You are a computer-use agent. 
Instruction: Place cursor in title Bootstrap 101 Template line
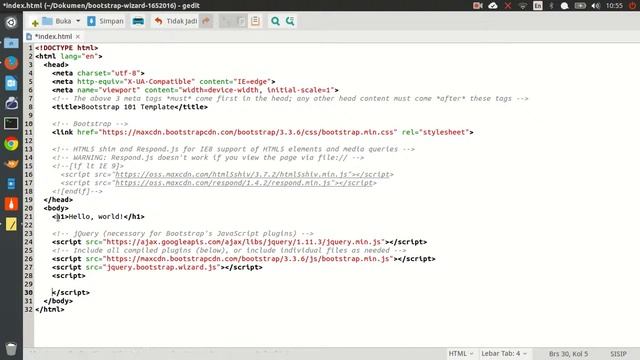tap(130, 107)
